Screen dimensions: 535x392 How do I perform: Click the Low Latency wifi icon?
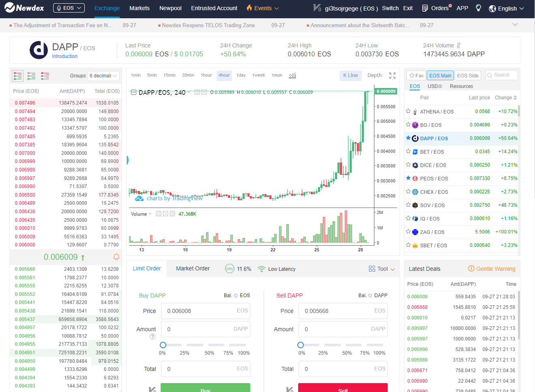click(262, 269)
